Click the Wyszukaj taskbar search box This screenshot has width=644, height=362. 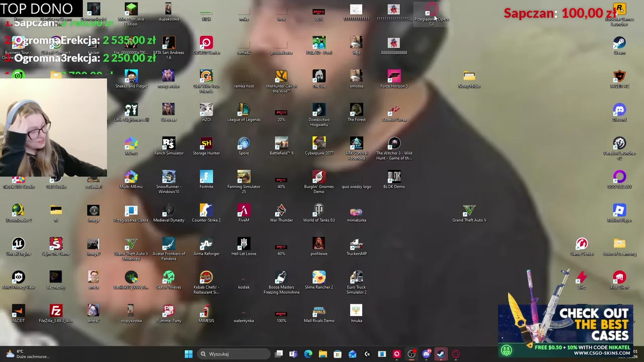point(234,354)
